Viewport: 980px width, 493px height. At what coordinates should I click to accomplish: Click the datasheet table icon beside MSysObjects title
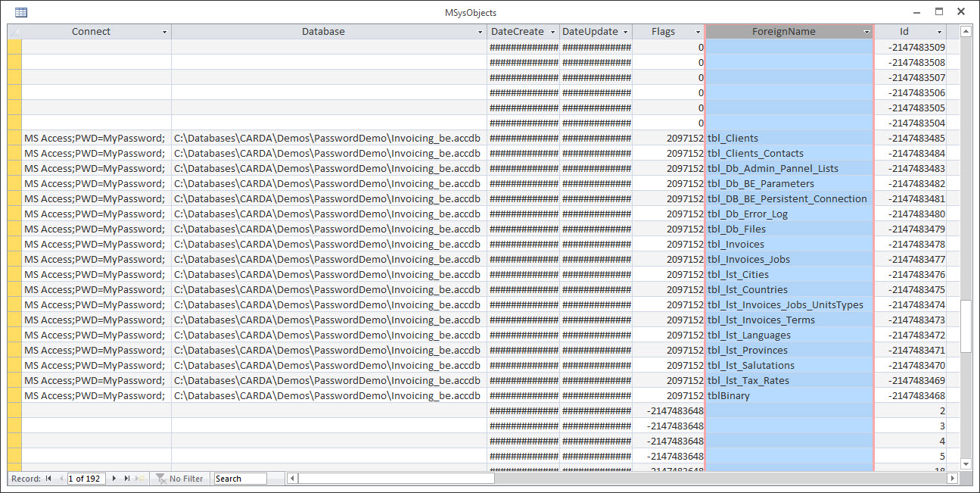click(x=22, y=12)
